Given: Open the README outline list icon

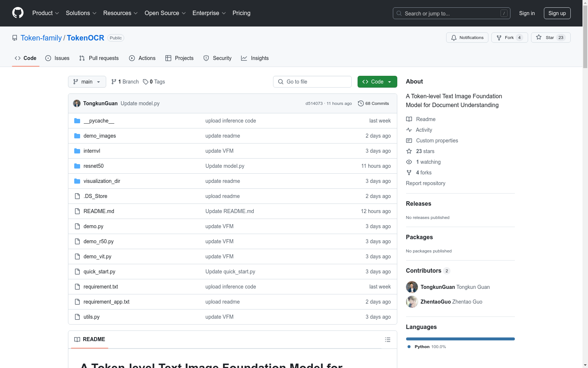Looking at the screenshot, I should pos(388,340).
